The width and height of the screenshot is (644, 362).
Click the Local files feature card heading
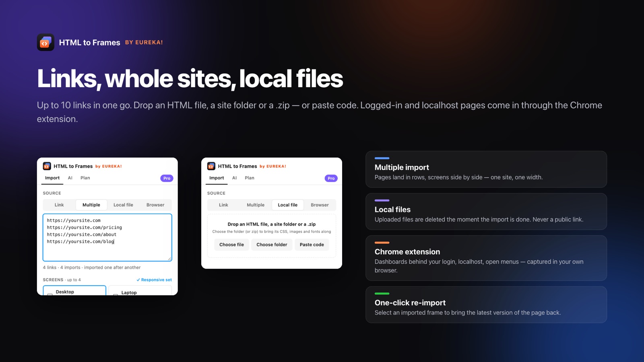[392, 210]
